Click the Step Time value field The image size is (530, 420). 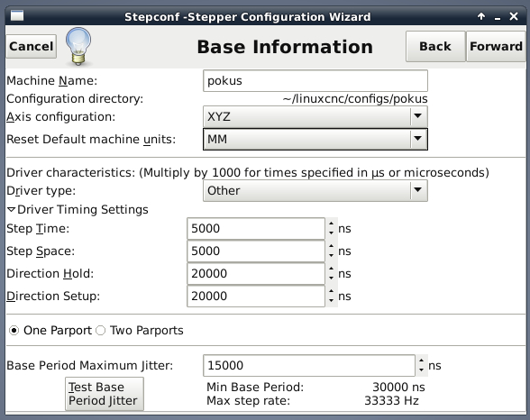(x=256, y=229)
